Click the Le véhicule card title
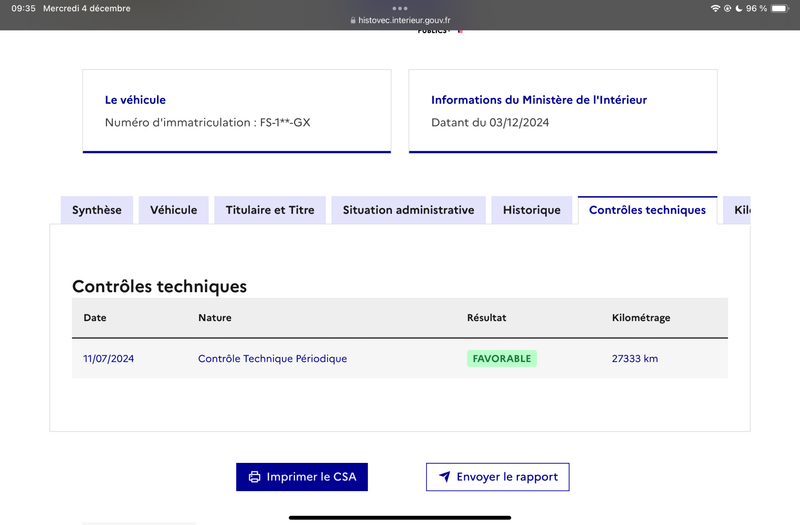800x525 pixels. [x=135, y=100]
